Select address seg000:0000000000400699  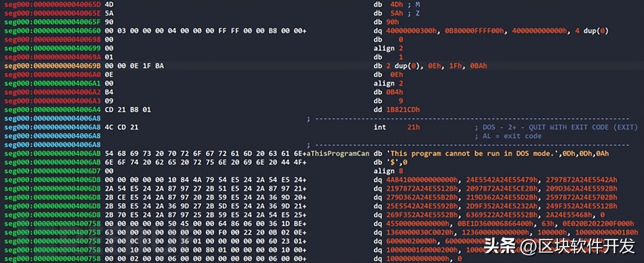(x=52, y=48)
